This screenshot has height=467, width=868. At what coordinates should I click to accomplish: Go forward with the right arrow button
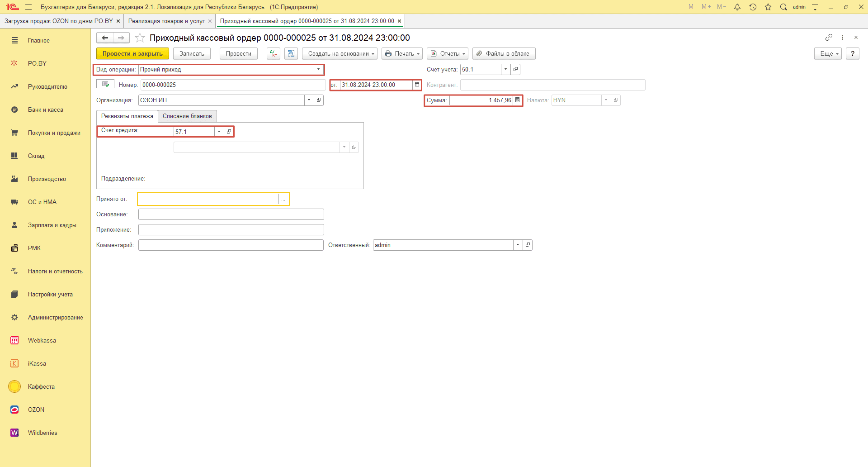tap(121, 38)
